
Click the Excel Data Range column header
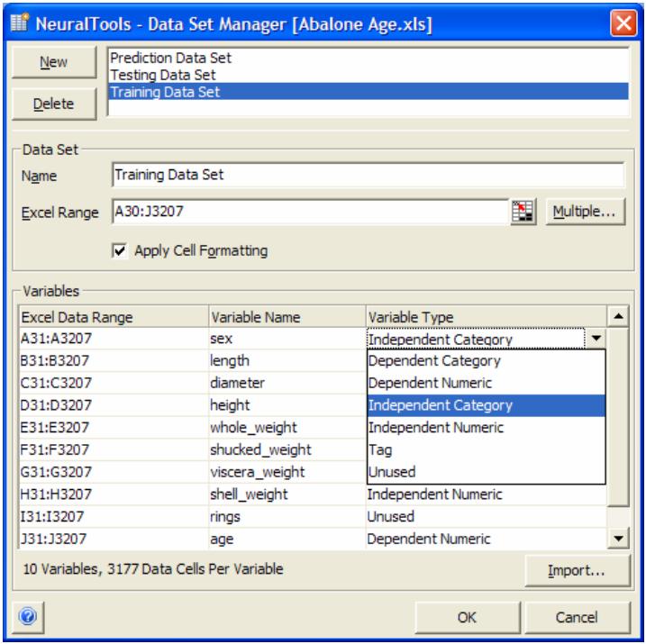pyautogui.click(x=114, y=317)
